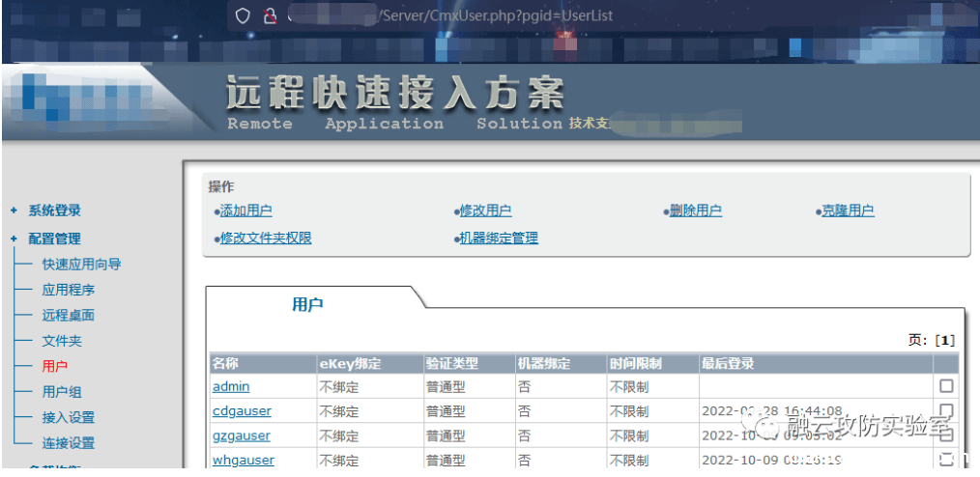Viewport: 980px width, 477px height.
Task: Go to page 1 in pagination
Action: tap(945, 340)
